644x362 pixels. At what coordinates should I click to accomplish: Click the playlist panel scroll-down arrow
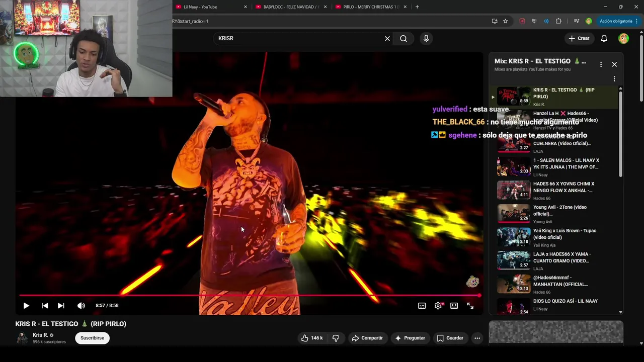[x=620, y=312]
